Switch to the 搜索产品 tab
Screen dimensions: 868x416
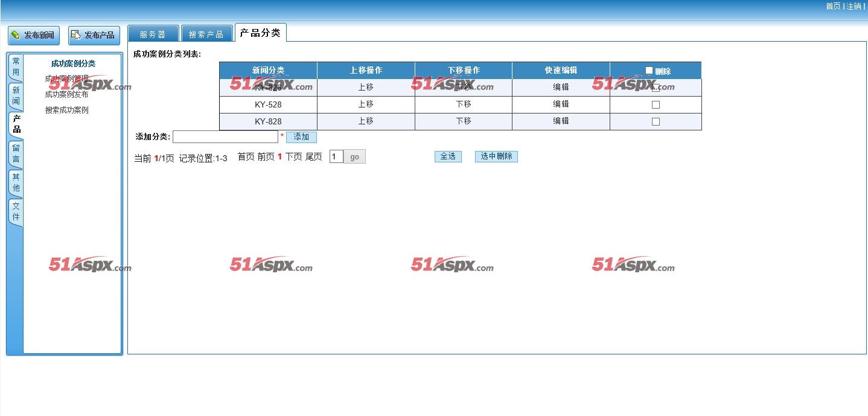tap(206, 34)
